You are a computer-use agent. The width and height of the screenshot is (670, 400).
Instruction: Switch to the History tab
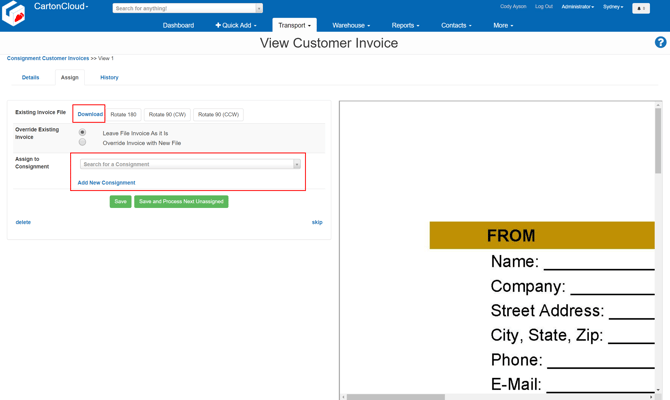pyautogui.click(x=109, y=77)
